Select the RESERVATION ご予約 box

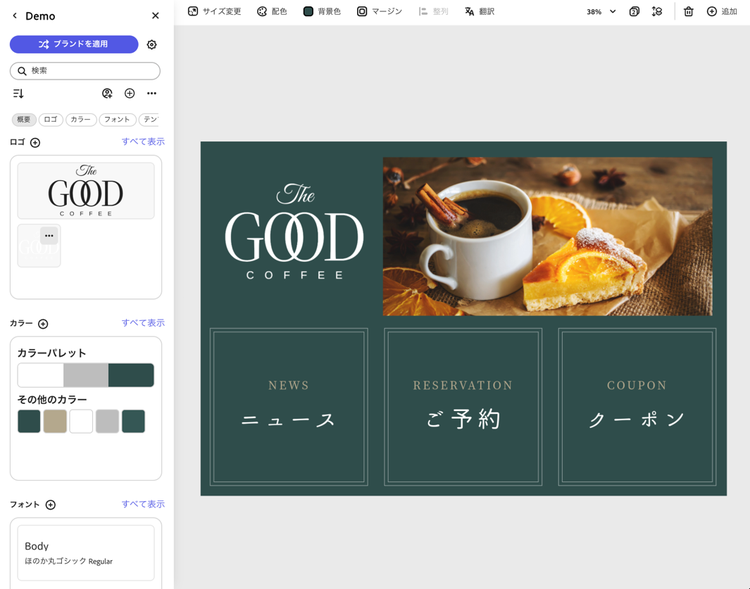463,407
